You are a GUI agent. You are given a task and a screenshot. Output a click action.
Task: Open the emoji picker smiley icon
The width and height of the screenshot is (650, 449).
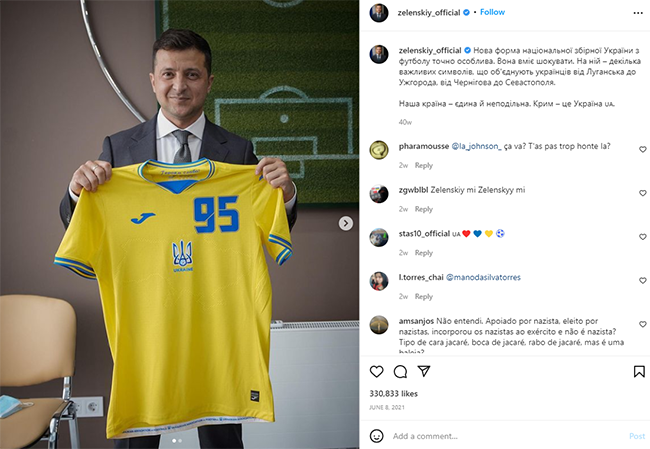click(x=376, y=436)
